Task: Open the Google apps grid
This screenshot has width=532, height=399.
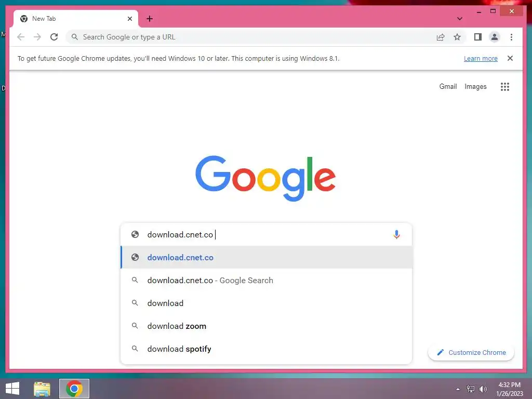Action: point(505,87)
